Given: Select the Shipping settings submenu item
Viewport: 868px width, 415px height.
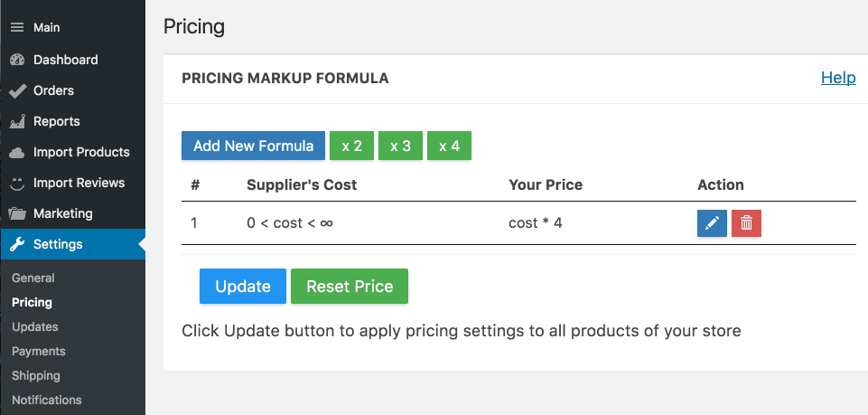Looking at the screenshot, I should point(36,375).
